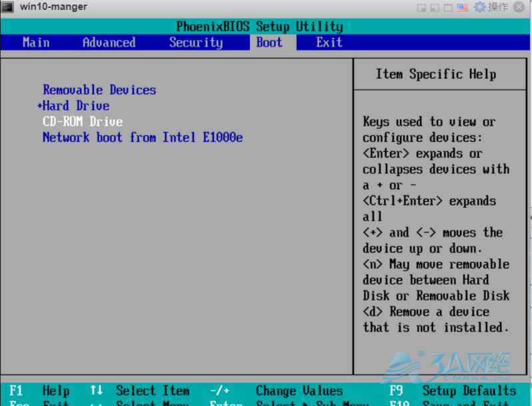Screen dimensions: 532x406
Task: Click the PhoenixBIOS Setup Utility title
Action: click(259, 27)
